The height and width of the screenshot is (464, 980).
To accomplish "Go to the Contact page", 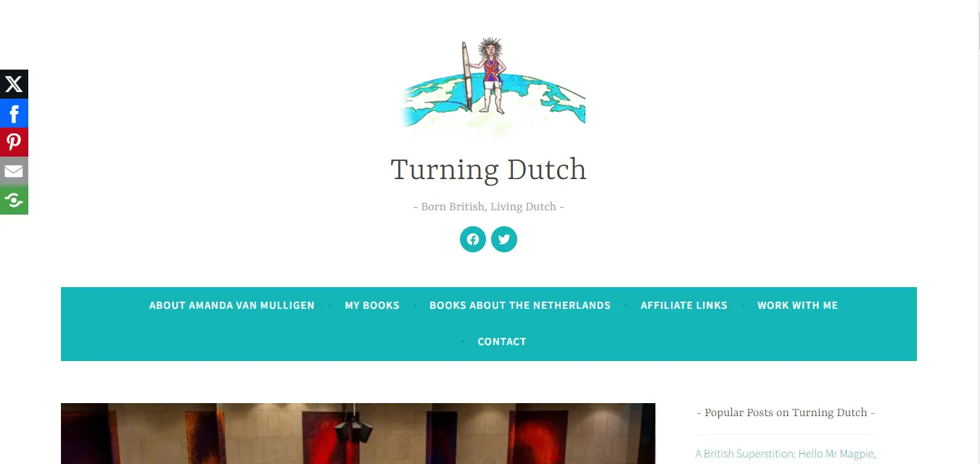I will pos(502,341).
